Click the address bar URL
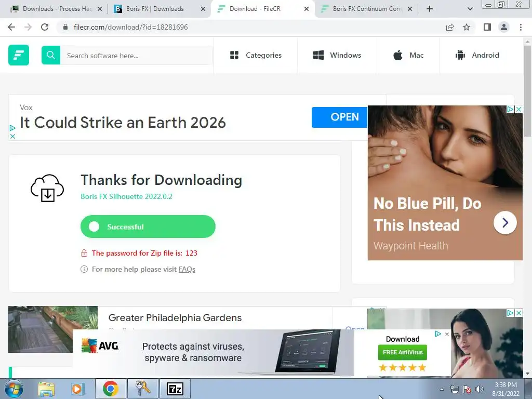 pyautogui.click(x=130, y=27)
